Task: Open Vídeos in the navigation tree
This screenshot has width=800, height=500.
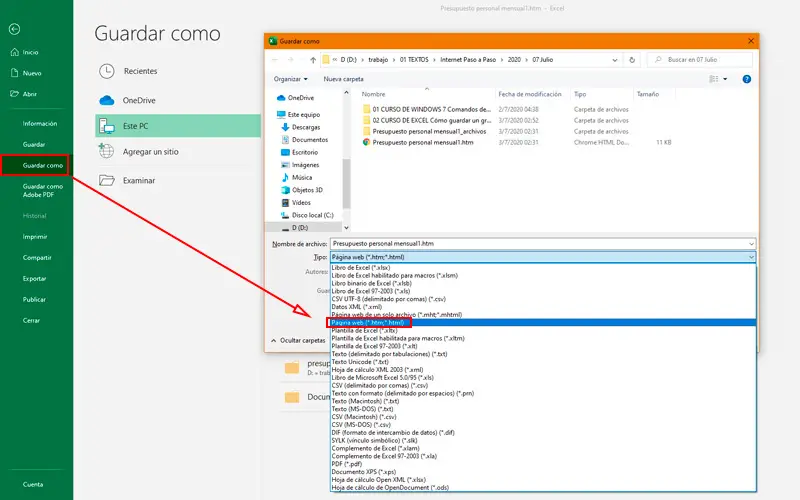Action: point(296,203)
